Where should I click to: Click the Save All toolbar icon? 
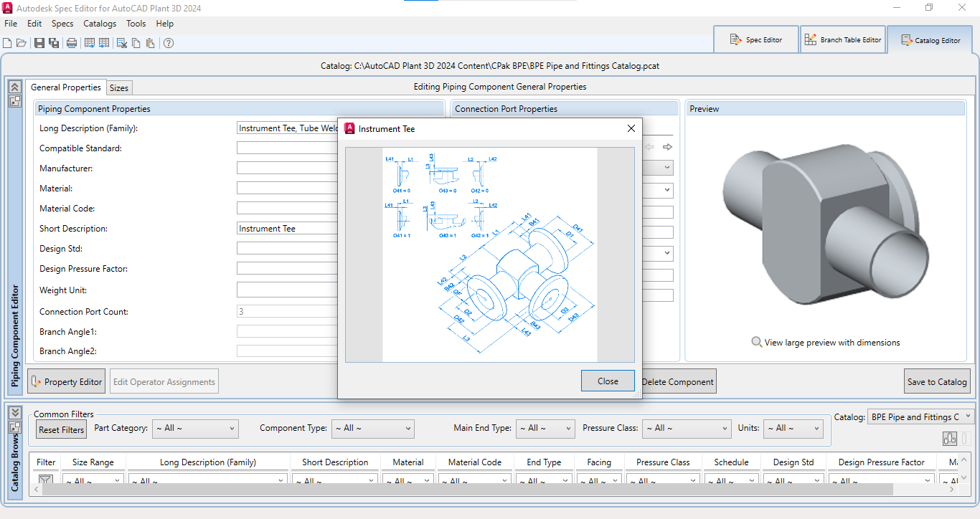coord(54,43)
